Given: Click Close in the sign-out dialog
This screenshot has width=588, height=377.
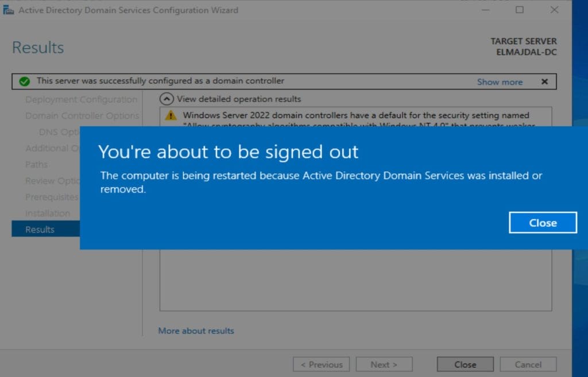Looking at the screenshot, I should 543,223.
